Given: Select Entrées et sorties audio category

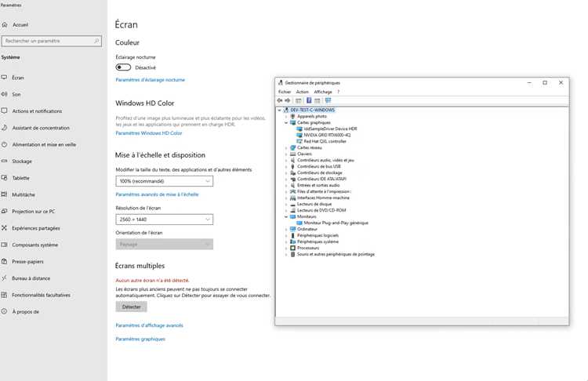Looking at the screenshot, I should point(318,185).
